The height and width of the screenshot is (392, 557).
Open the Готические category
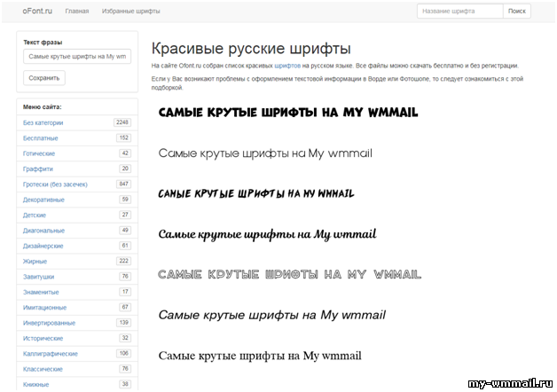tap(39, 153)
